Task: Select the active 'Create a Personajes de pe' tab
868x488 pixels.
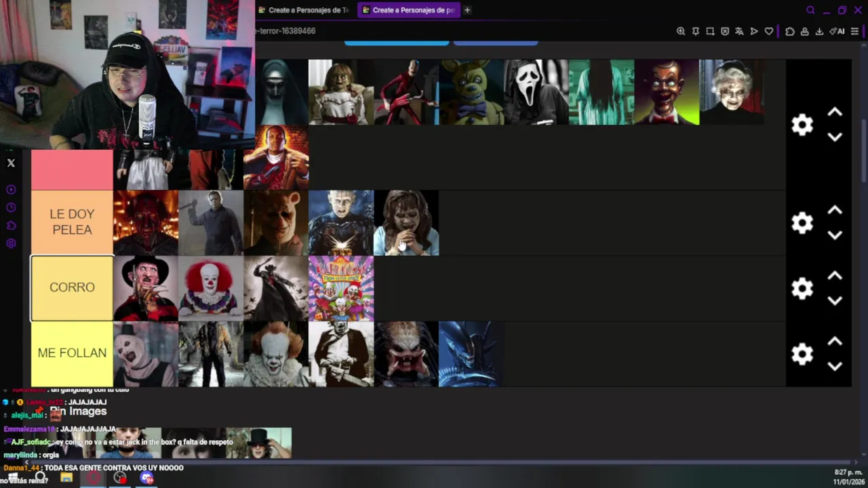Action: [x=408, y=10]
